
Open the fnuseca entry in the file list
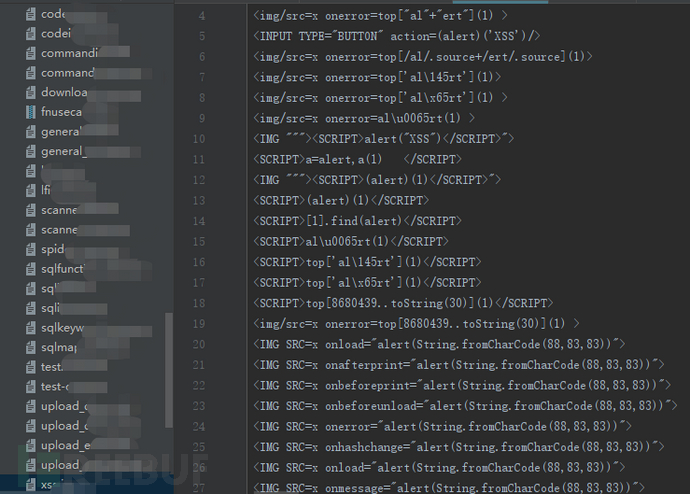[62, 112]
